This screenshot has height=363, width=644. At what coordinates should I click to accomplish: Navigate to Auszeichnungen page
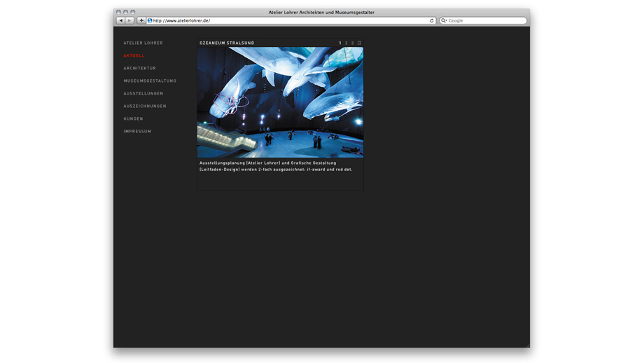click(x=145, y=107)
